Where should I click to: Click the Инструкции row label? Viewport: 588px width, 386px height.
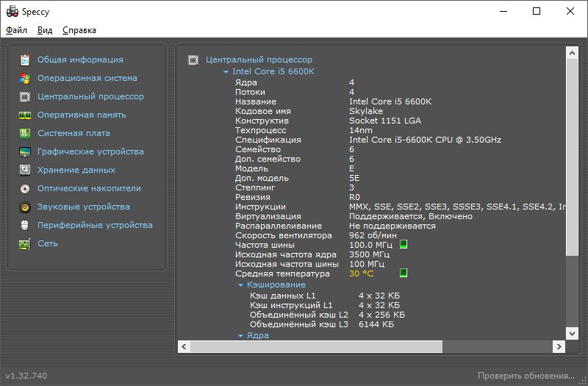(x=260, y=207)
